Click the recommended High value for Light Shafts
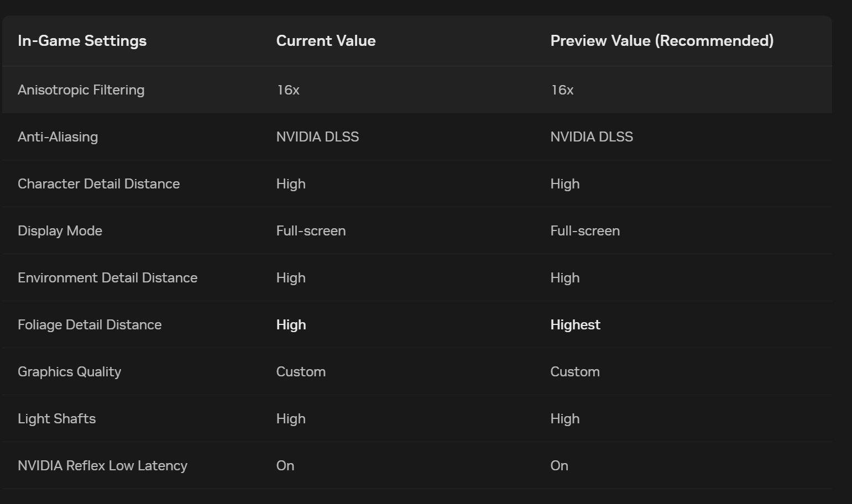This screenshot has width=852, height=504. [564, 419]
